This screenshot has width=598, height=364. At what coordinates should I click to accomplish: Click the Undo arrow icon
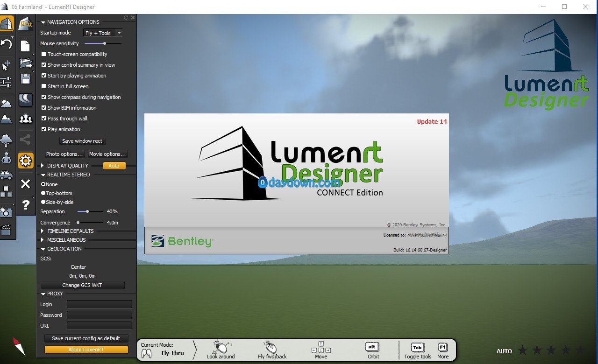click(x=7, y=44)
